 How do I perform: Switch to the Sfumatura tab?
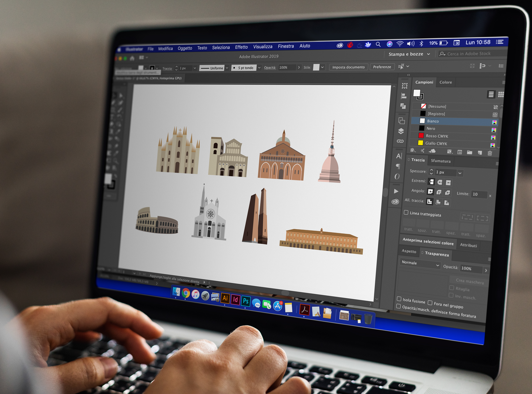(441, 161)
